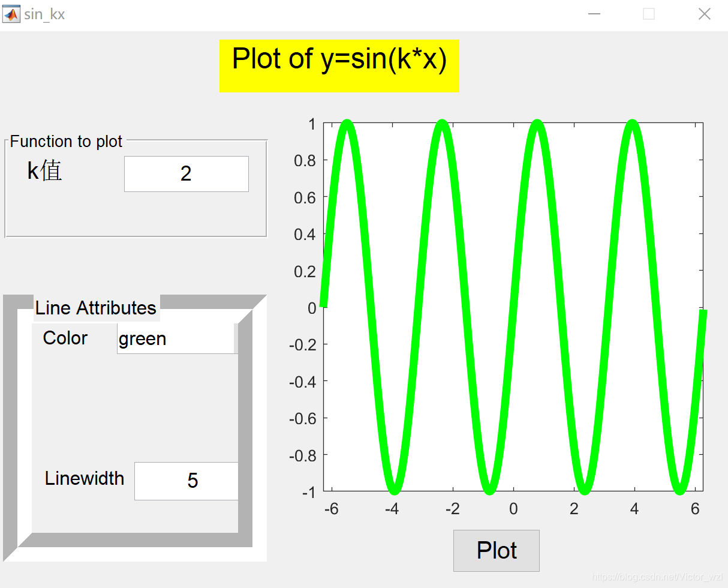
Task: Focus the Linewidth input box
Action: 186,481
